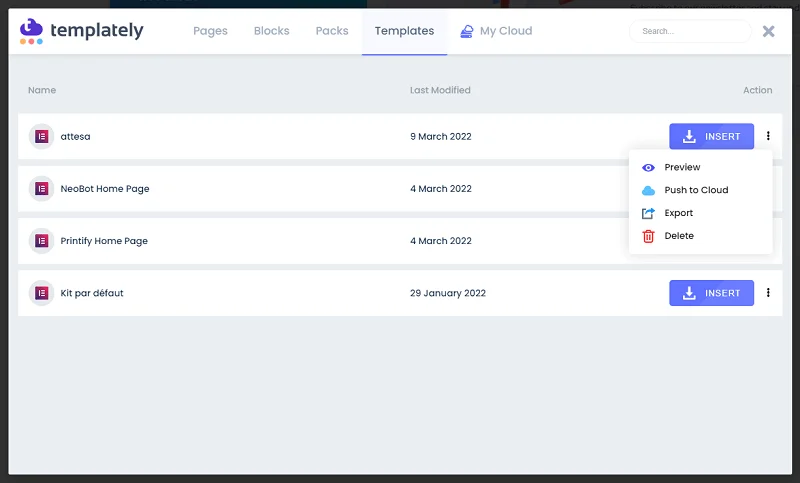The height and width of the screenshot is (483, 800).
Task: Click the Elementor icon beside attesa
Action: tap(41, 137)
